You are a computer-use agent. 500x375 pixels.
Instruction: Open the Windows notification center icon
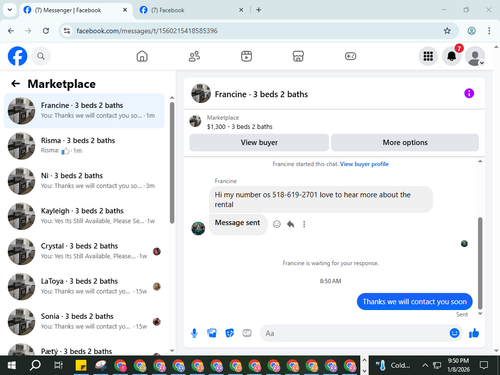coord(484,365)
